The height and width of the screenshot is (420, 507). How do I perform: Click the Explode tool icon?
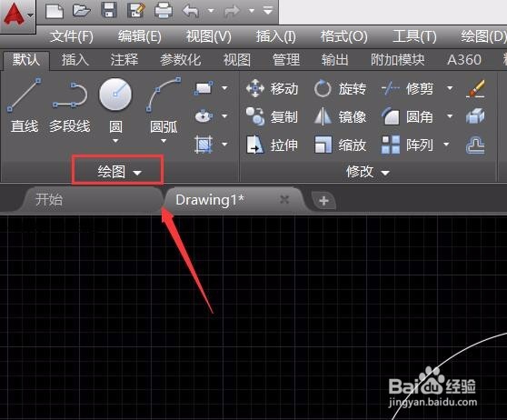point(475,116)
